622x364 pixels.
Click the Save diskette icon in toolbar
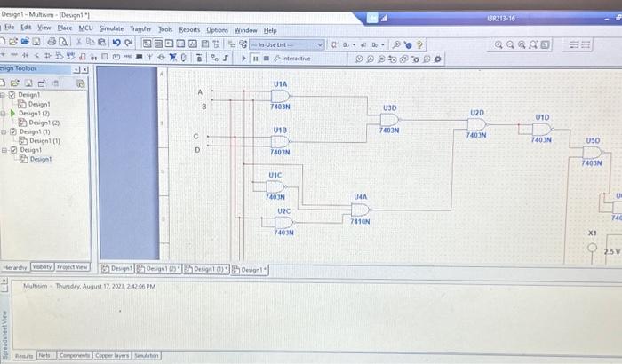36,42
